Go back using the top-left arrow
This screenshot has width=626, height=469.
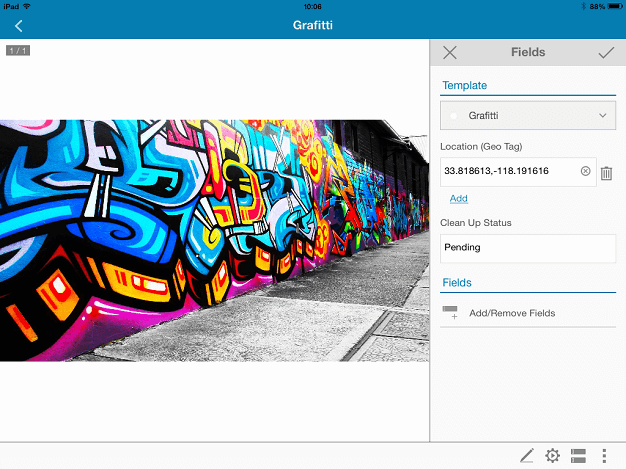pos(18,26)
